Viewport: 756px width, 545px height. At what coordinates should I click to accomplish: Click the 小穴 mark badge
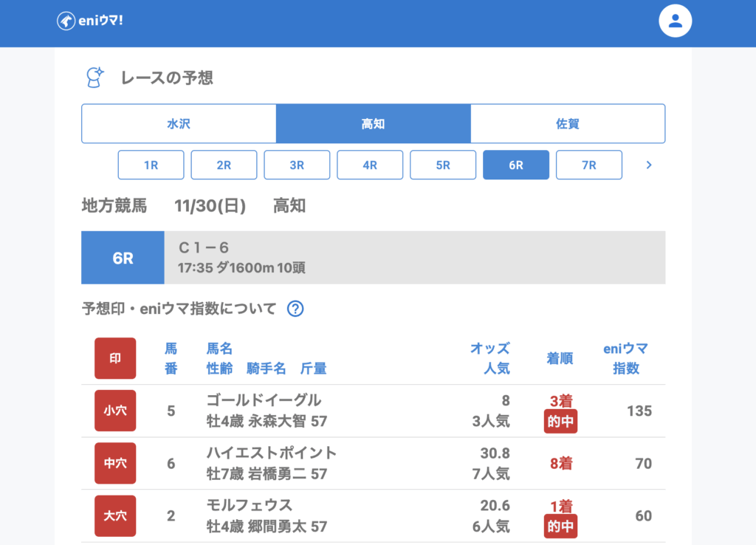click(115, 411)
